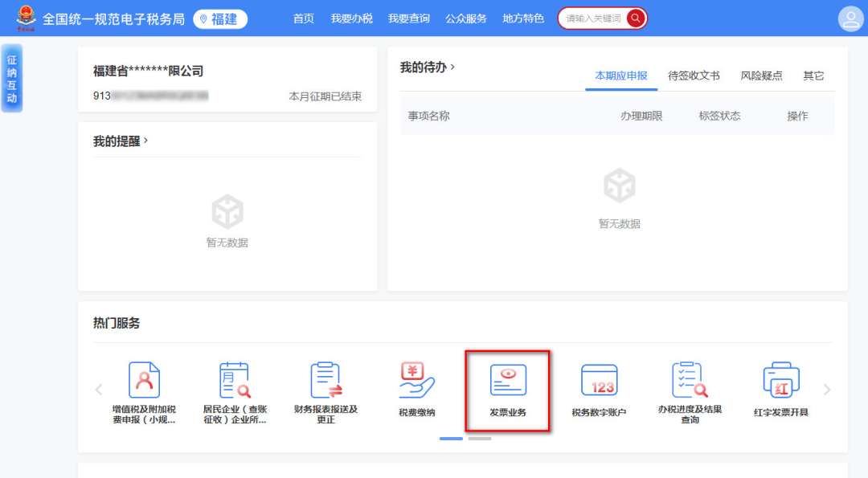The width and height of the screenshot is (868, 478).
Task: Expand 我的待办 section arrow
Action: coord(452,67)
